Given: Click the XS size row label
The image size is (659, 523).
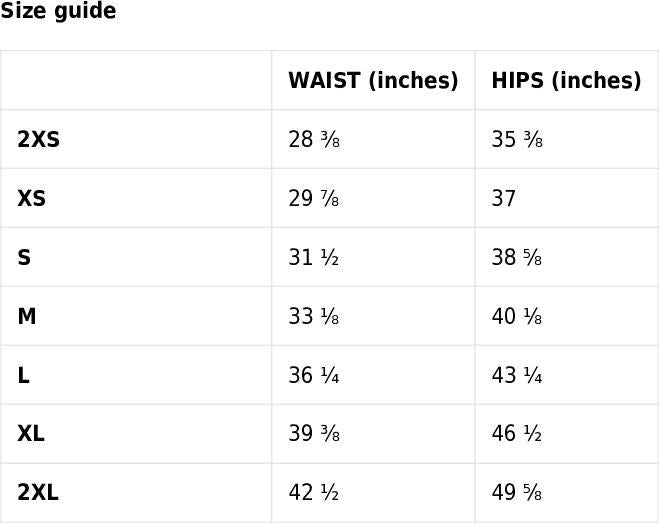Looking at the screenshot, I should (x=31, y=199).
